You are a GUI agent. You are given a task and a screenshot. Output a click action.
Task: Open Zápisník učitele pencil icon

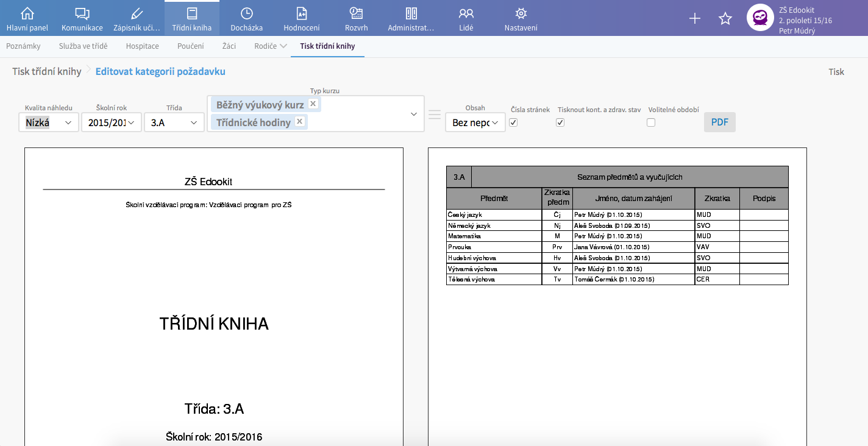point(137,13)
